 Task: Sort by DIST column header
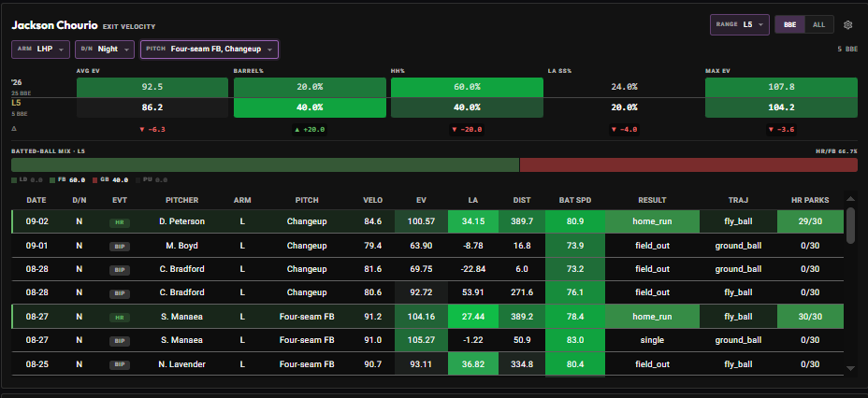pyautogui.click(x=522, y=200)
